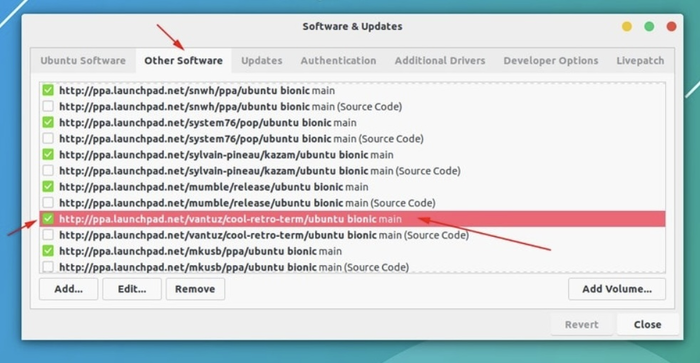Viewport: 700px width, 363px height.
Task: Select the mumble/release (Source Code) row text
Action: point(247,203)
